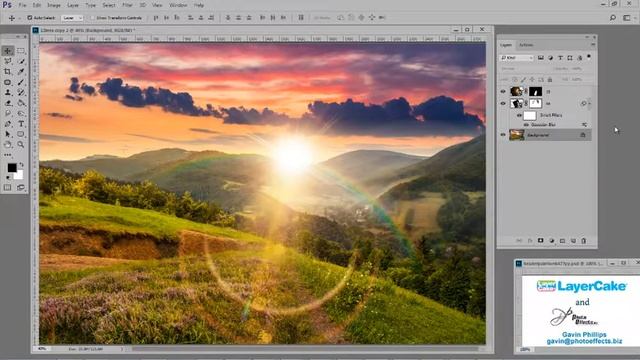Click the black layer mask thumbnail

(x=536, y=91)
